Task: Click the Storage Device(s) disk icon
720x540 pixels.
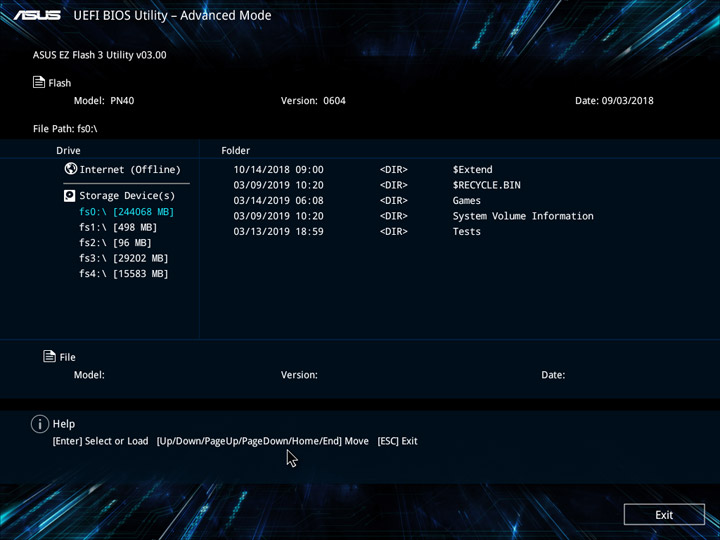Action: (69, 196)
